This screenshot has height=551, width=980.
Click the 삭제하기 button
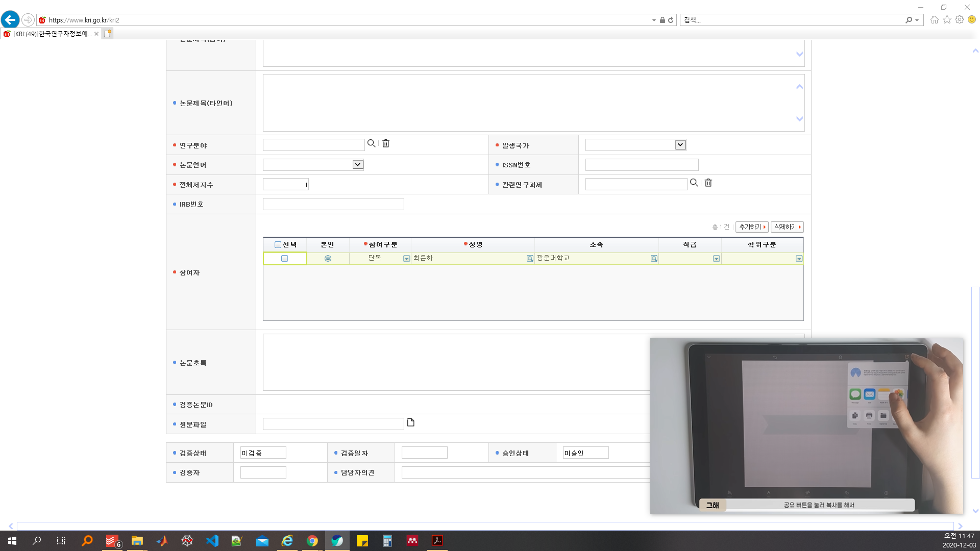(x=787, y=227)
